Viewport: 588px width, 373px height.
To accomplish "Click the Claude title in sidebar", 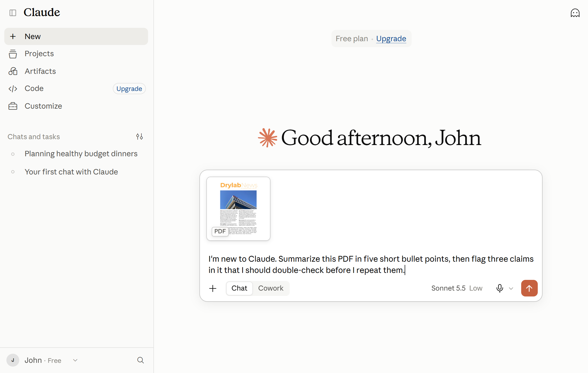I will pos(42,12).
